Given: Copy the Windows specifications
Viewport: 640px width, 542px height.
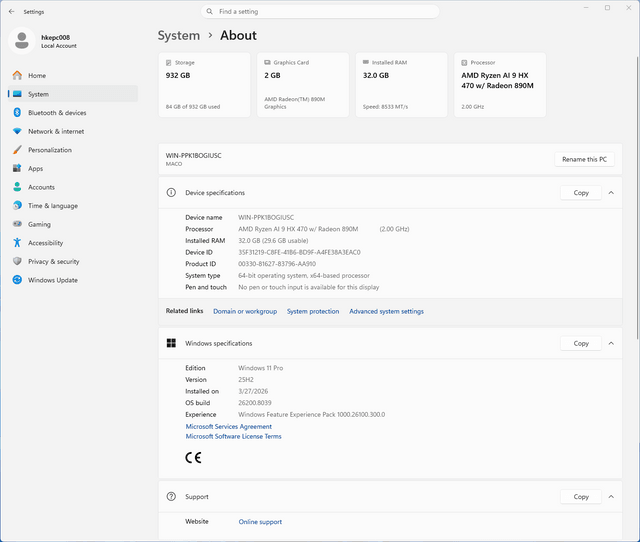Looking at the screenshot, I should pyautogui.click(x=581, y=343).
